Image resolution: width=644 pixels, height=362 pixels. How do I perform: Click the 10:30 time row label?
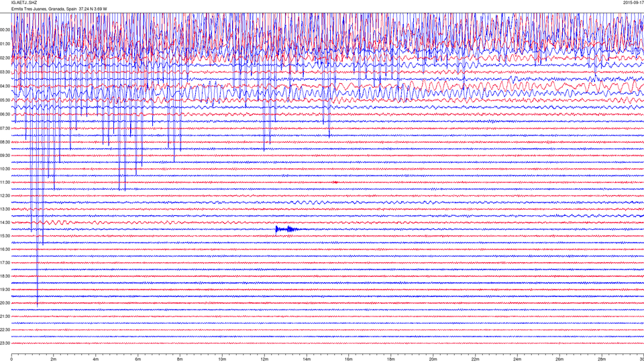(5, 169)
